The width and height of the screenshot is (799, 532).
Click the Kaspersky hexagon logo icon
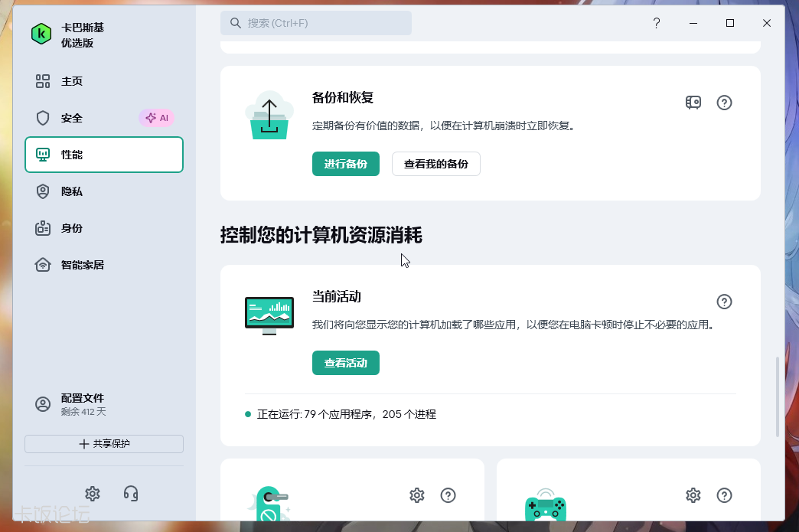coord(41,34)
